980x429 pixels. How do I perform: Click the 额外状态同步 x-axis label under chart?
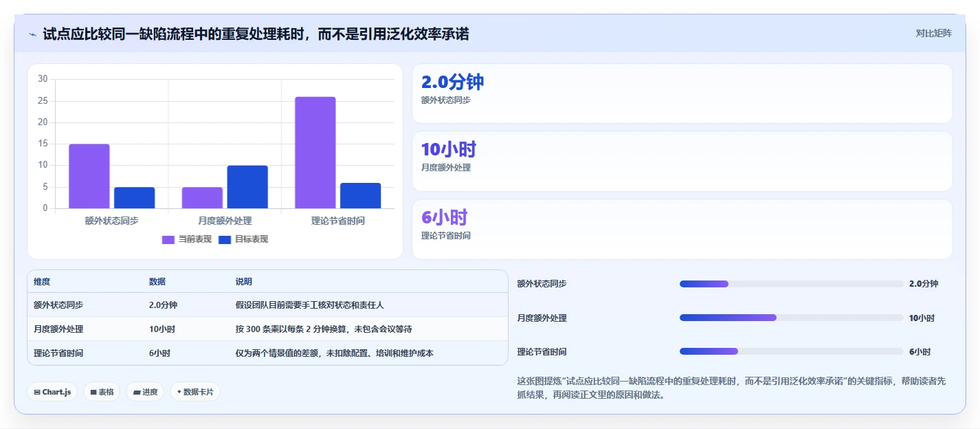click(x=112, y=221)
